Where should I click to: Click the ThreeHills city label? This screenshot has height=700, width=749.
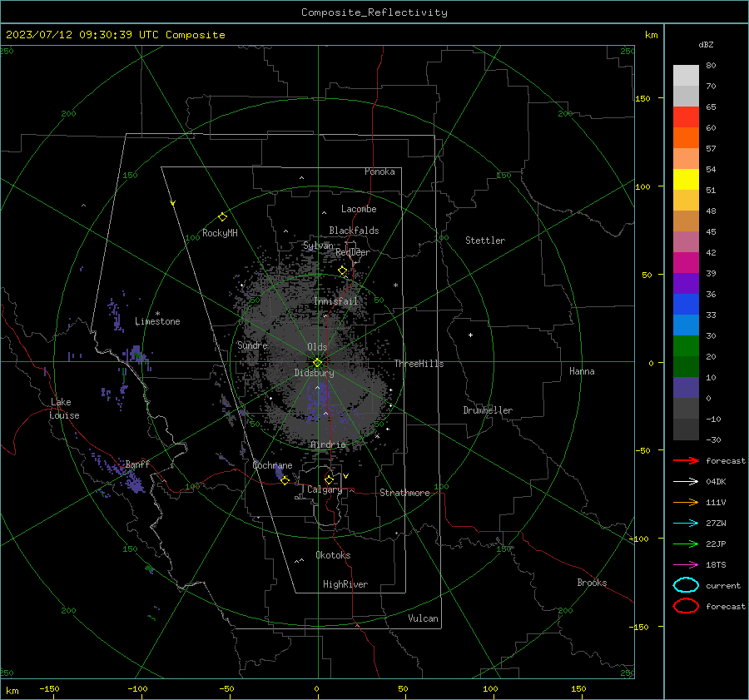(419, 364)
